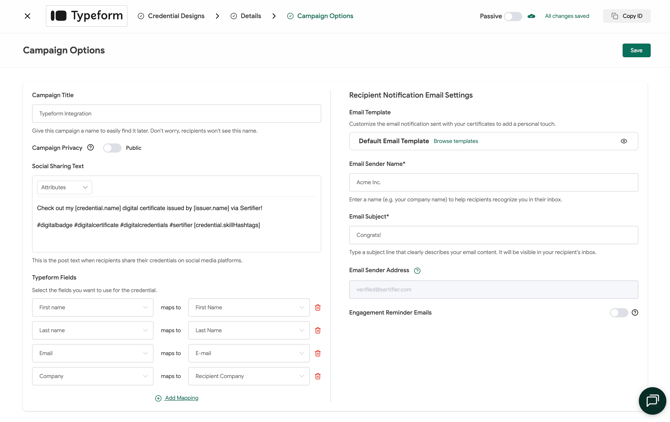Image resolution: width=670 pixels, height=422 pixels.
Task: Toggle Engagement Reminder Emails switch
Action: click(619, 313)
